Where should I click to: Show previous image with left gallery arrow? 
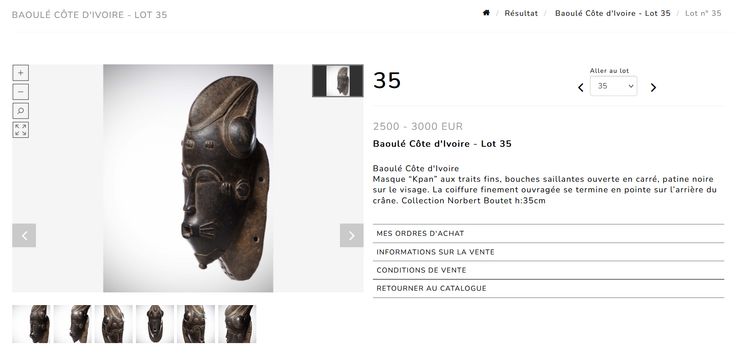point(24,235)
